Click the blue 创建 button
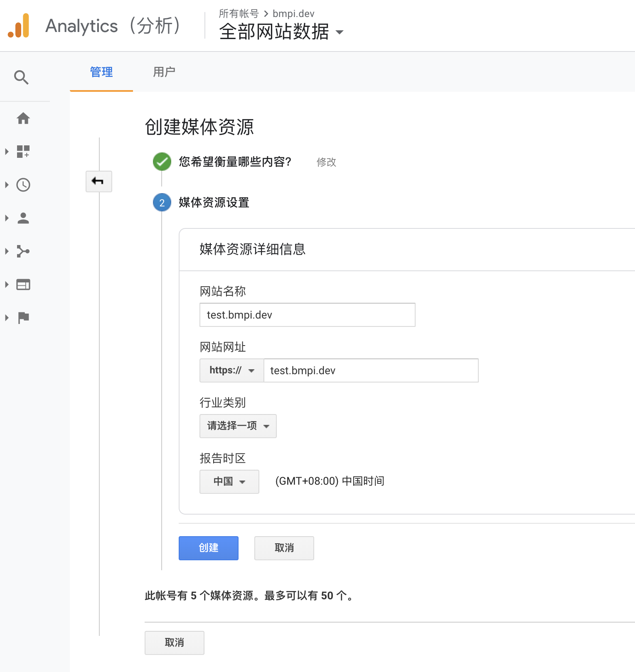This screenshot has height=672, width=635. coord(208,548)
